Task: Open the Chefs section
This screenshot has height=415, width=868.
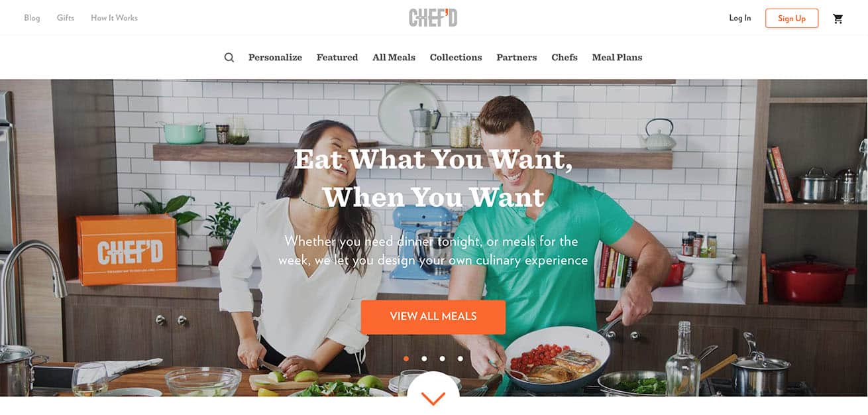Action: pos(565,58)
